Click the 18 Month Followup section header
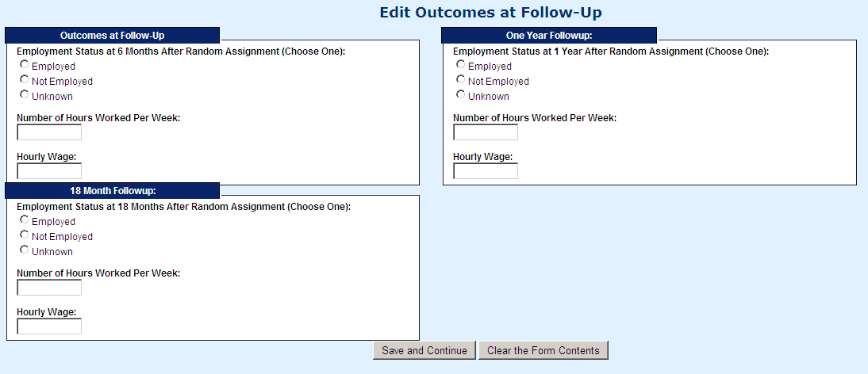This screenshot has height=374, width=868. point(112,191)
